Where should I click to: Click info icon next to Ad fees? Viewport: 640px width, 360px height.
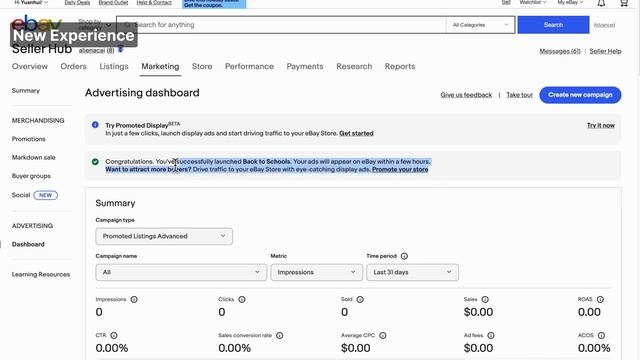coord(491,336)
